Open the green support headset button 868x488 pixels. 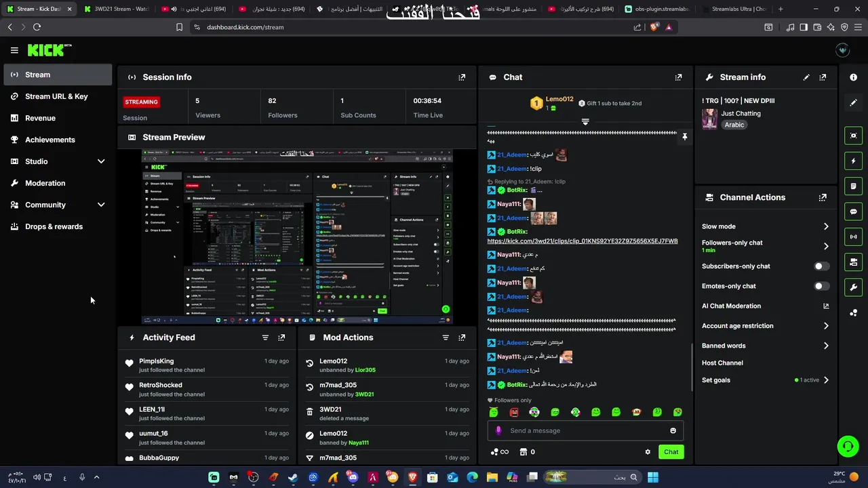click(848, 446)
